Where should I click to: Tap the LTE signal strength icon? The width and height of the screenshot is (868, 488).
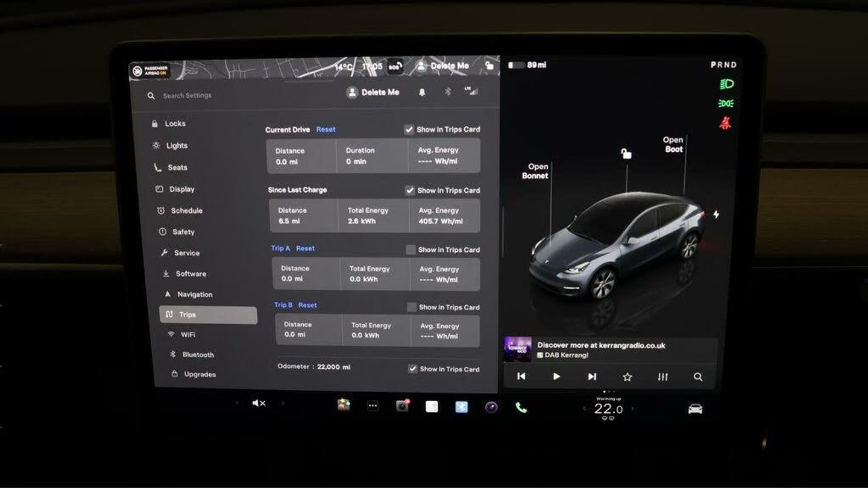(x=471, y=91)
